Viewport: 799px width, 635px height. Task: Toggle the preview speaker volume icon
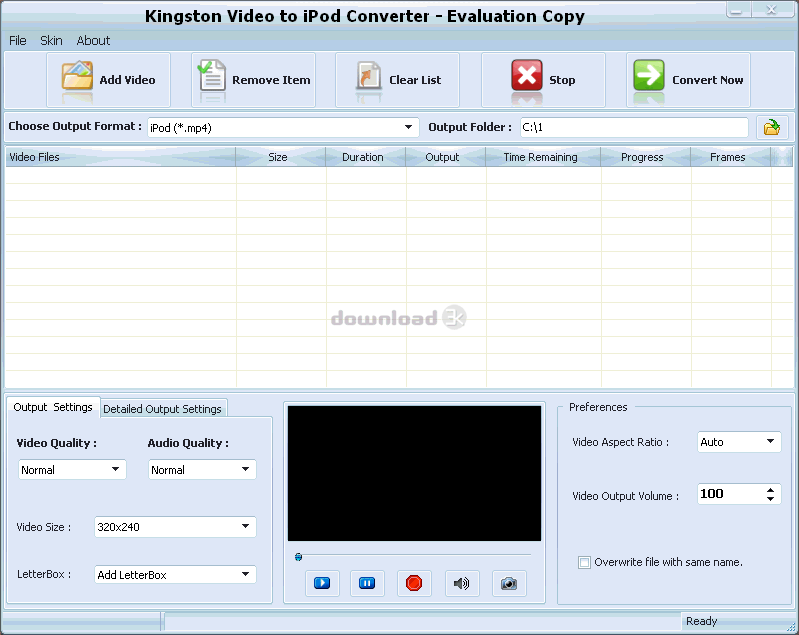(x=462, y=583)
